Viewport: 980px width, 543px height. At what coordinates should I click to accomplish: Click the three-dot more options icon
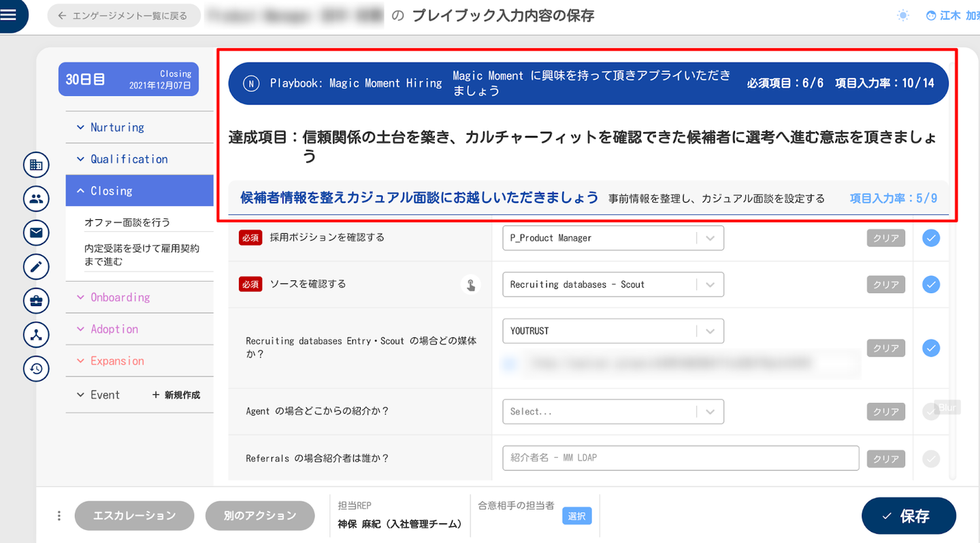59,516
